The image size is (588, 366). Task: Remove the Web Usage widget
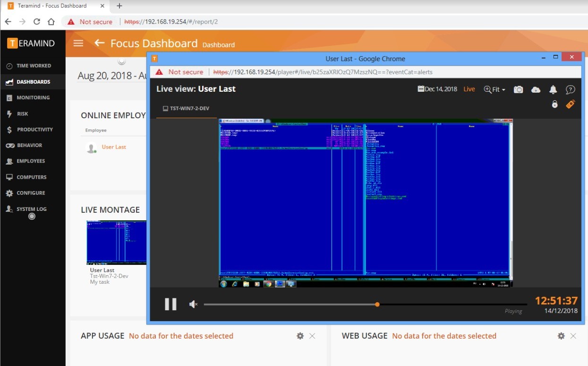[573, 336]
